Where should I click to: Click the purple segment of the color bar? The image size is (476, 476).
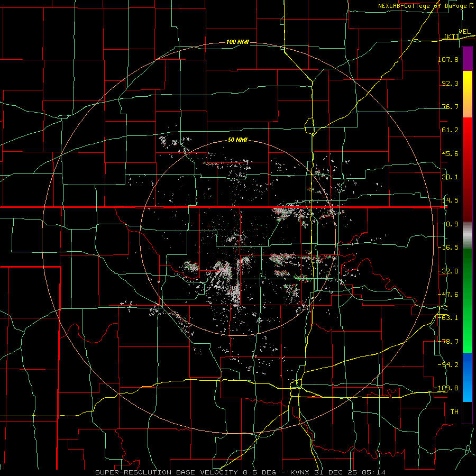coord(467,59)
